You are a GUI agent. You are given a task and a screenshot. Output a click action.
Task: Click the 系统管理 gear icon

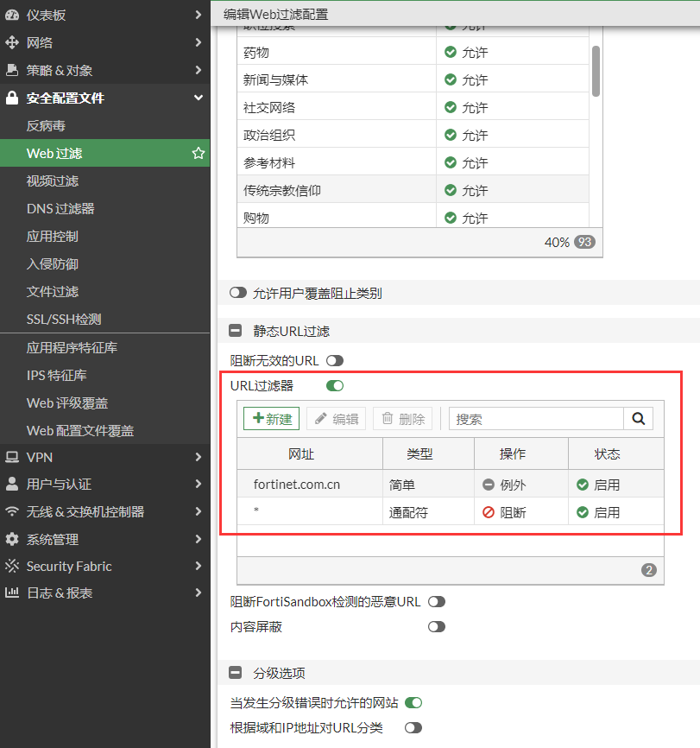click(x=12, y=539)
